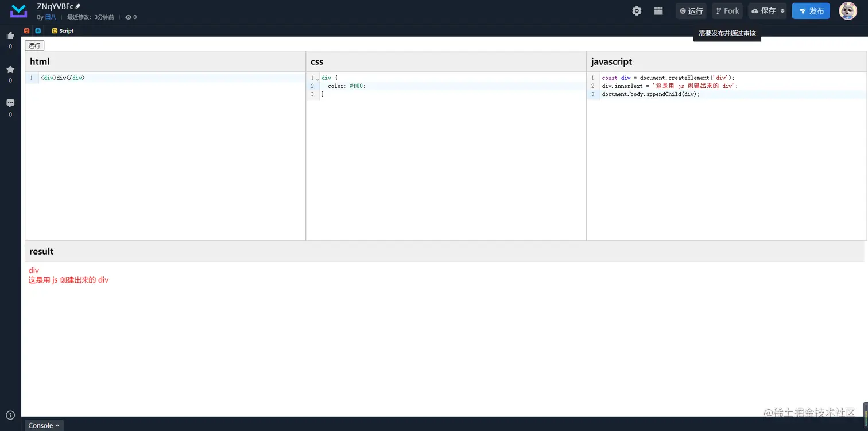Image resolution: width=868 pixels, height=431 pixels.
Task: Open comments with the speech bubble icon
Action: click(10, 103)
